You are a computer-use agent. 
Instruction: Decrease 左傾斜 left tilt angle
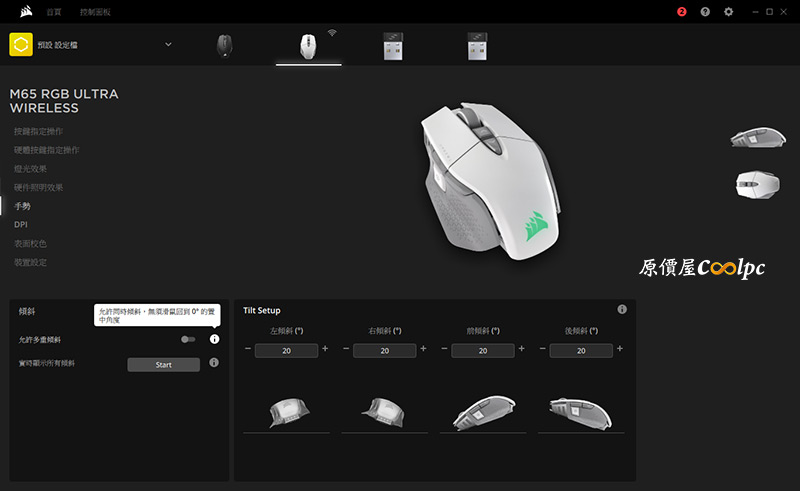(248, 349)
